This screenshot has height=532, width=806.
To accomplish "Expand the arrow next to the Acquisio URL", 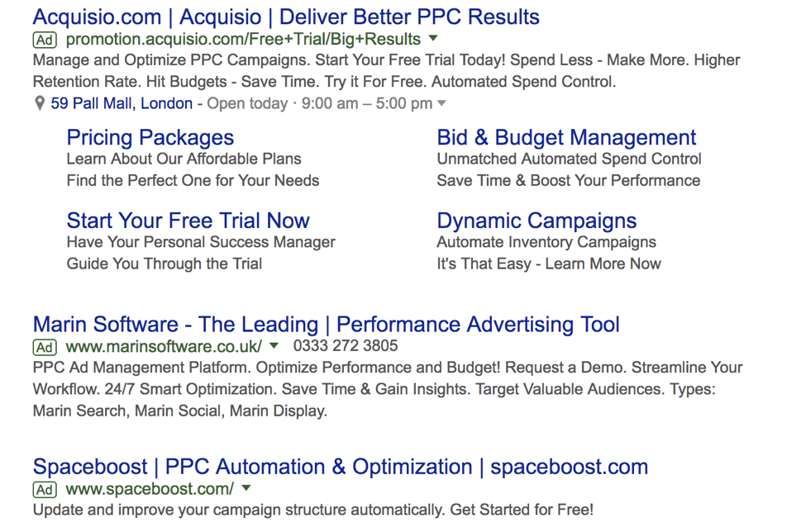I will [x=433, y=39].
